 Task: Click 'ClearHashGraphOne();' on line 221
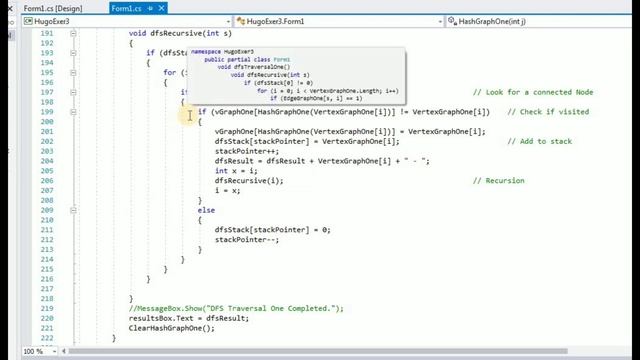171,328
